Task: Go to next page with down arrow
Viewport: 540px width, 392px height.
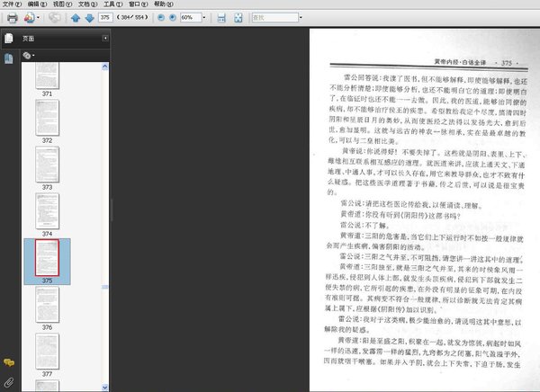Action: point(89,18)
